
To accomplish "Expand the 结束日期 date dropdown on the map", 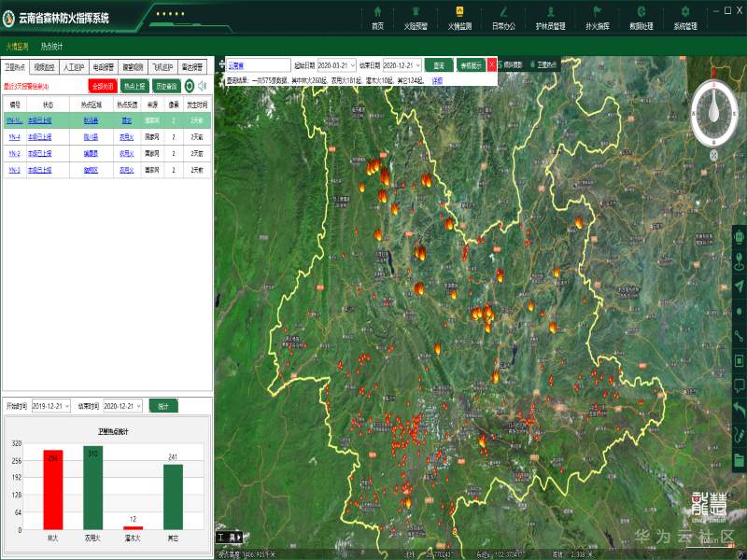I will click(417, 65).
